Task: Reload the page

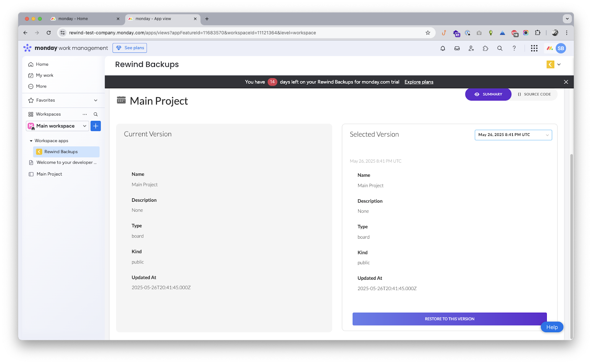Action: pos(48,33)
